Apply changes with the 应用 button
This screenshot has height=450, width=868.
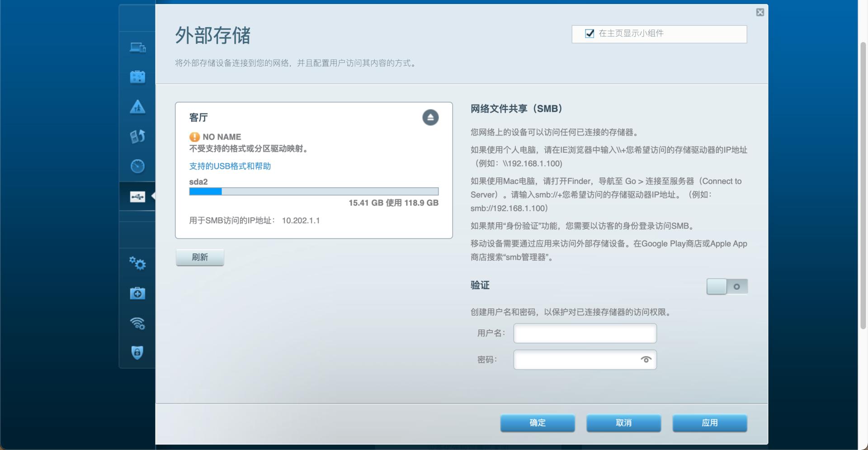pyautogui.click(x=709, y=423)
